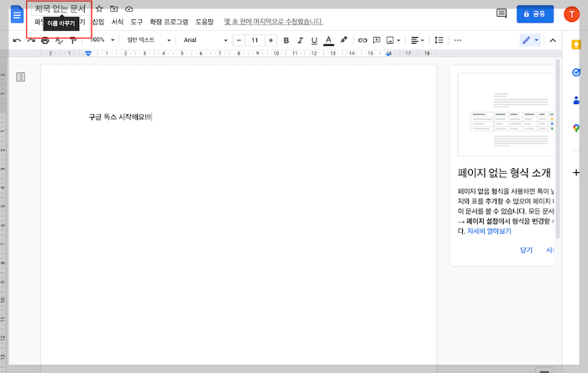Select the paint format tool
588x373 pixels.
tap(73, 40)
